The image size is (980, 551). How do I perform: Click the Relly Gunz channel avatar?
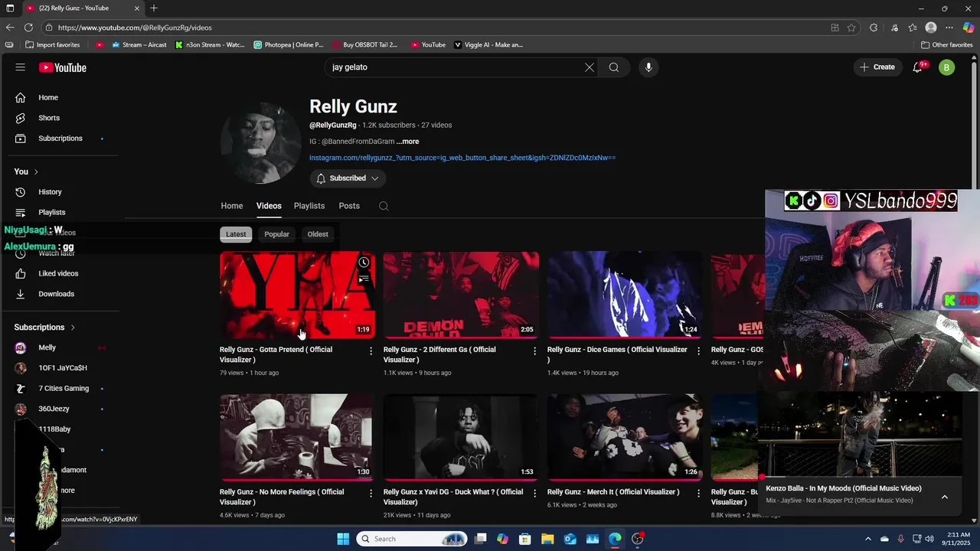point(260,142)
